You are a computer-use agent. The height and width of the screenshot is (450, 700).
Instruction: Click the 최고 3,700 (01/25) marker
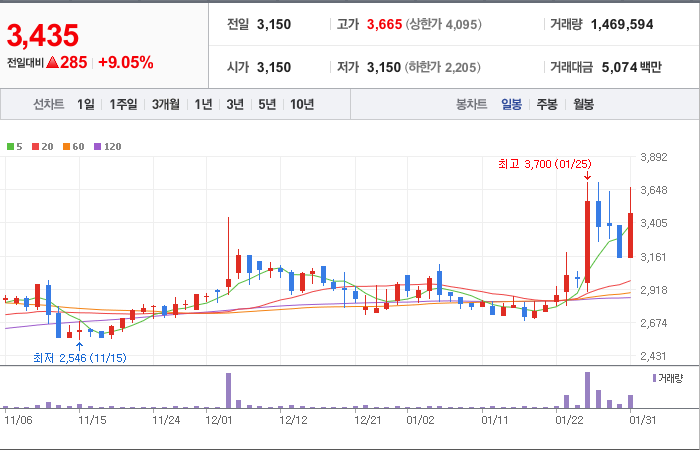pos(545,164)
